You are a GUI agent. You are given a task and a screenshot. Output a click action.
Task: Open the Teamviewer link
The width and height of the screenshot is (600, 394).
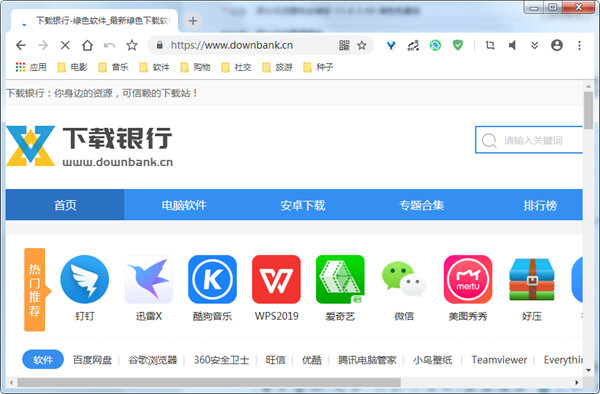[x=499, y=360]
